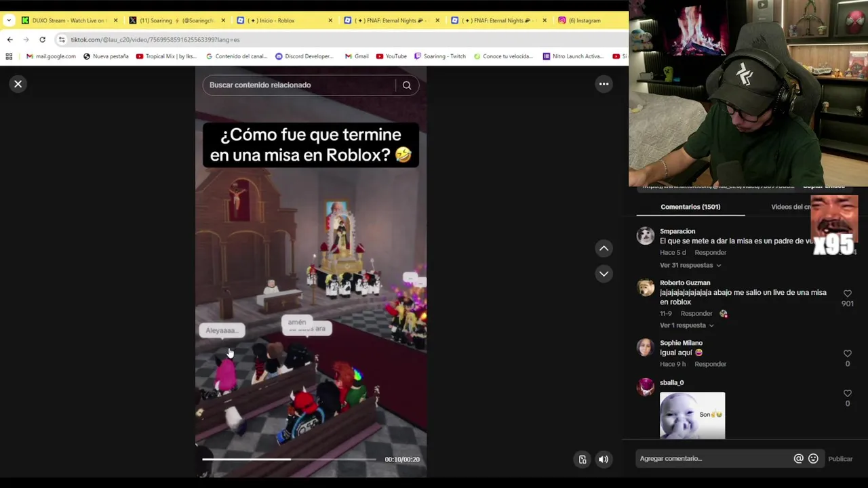The height and width of the screenshot is (488, 868).
Task: Like Roberto Guzman's comment with heart icon
Action: pyautogui.click(x=847, y=293)
